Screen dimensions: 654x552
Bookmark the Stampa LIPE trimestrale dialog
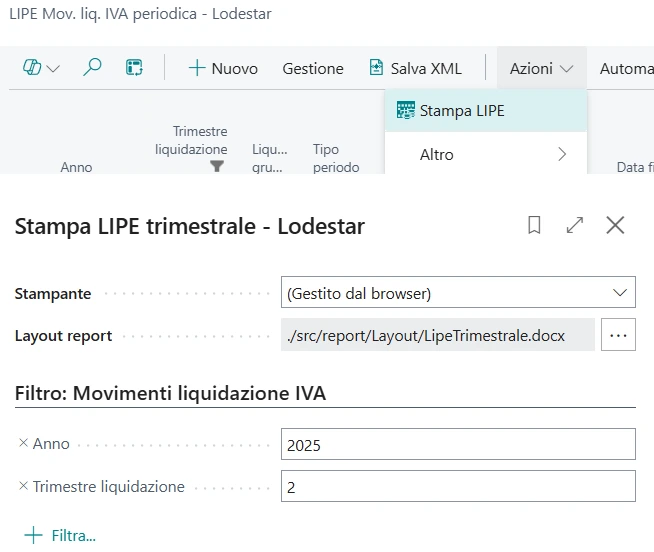(x=534, y=225)
